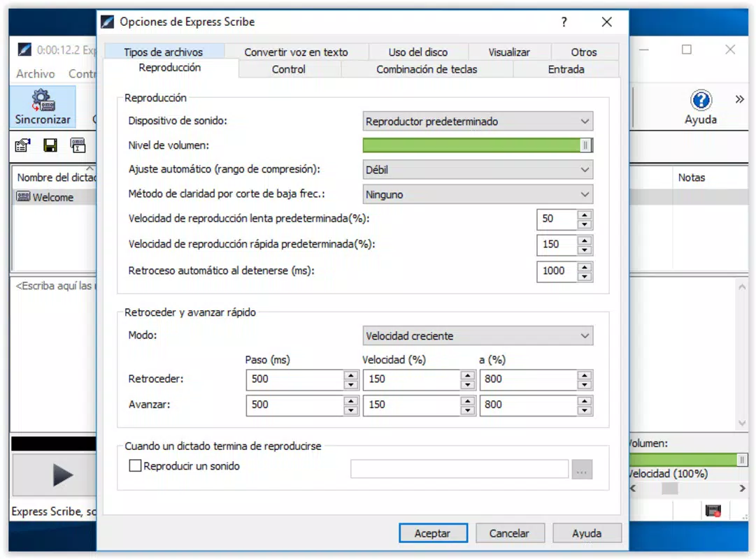Click the sound file path field
The height and width of the screenshot is (559, 756).
(459, 469)
